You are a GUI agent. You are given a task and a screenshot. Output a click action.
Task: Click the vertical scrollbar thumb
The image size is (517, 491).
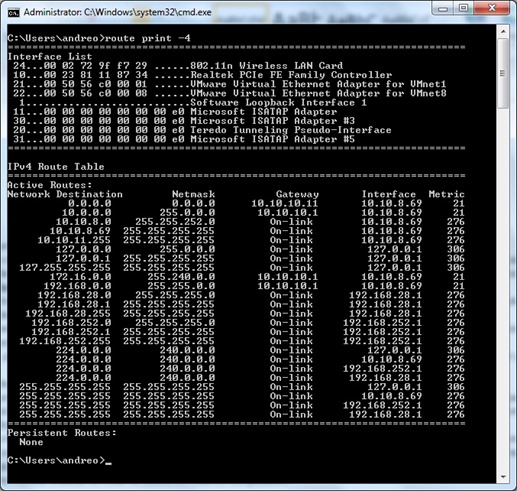(x=503, y=73)
